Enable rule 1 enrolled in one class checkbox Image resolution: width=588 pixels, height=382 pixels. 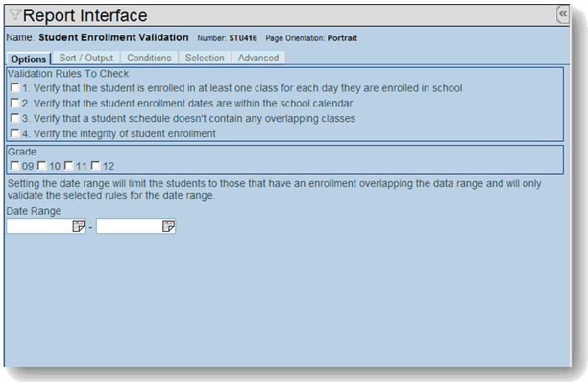(14, 87)
